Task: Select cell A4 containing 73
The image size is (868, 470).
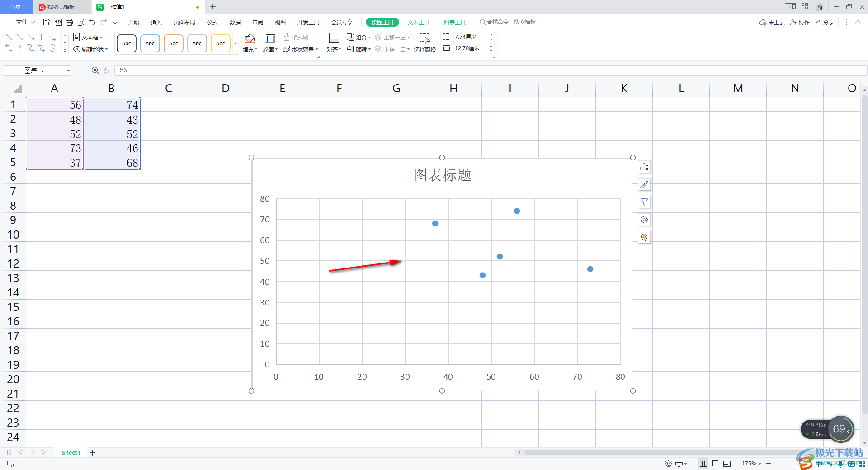Action: [x=55, y=148]
